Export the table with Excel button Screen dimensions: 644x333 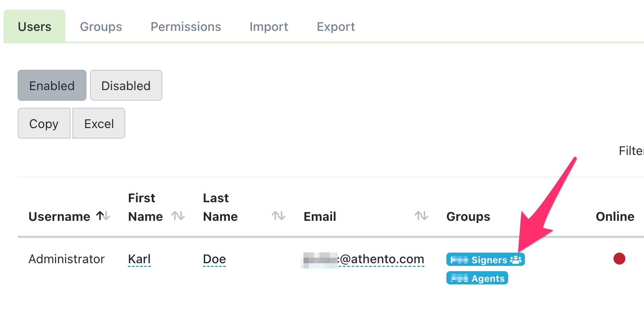[99, 124]
